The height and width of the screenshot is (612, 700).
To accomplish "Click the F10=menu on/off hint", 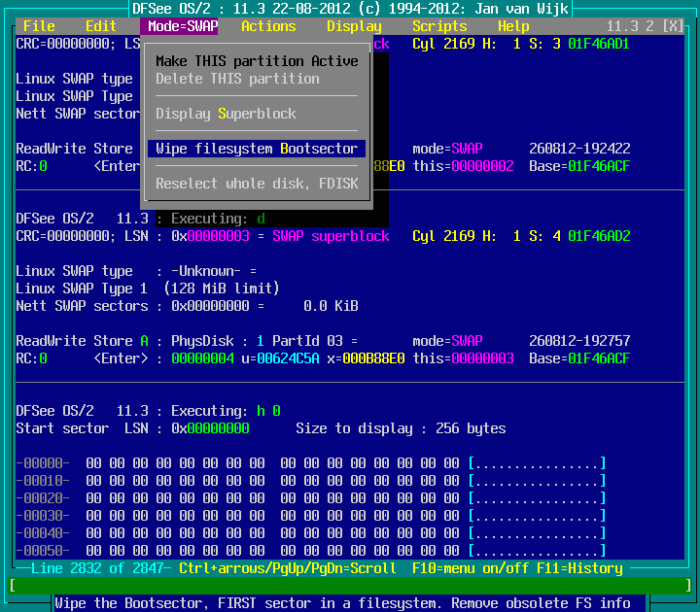I will coord(467,568).
